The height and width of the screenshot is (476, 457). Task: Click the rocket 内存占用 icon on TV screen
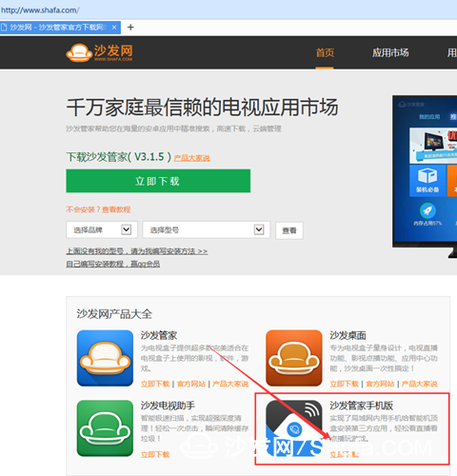(427, 214)
